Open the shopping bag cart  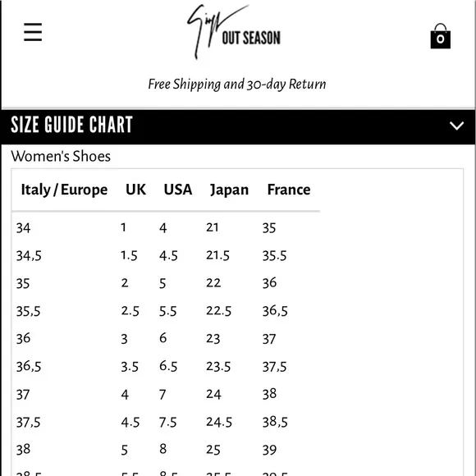(440, 36)
